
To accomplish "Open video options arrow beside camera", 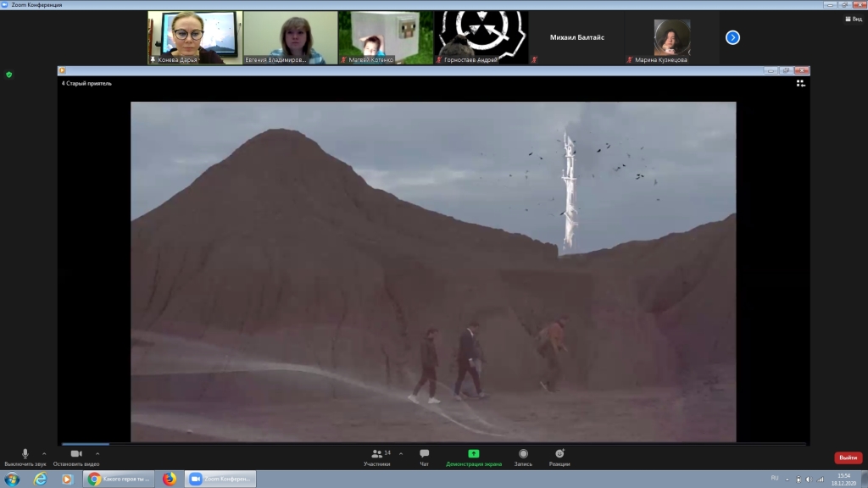I will [x=97, y=454].
